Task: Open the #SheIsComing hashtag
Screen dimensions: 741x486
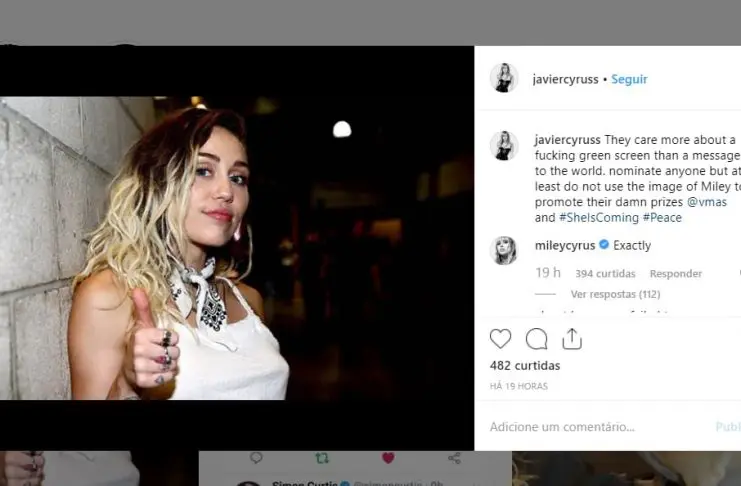Action: [x=598, y=218]
